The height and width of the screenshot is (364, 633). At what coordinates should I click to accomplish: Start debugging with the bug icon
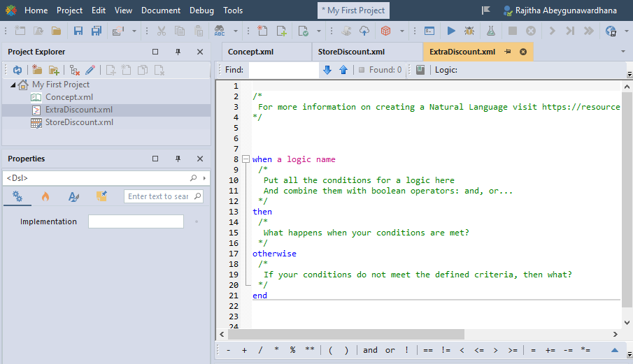tap(469, 31)
